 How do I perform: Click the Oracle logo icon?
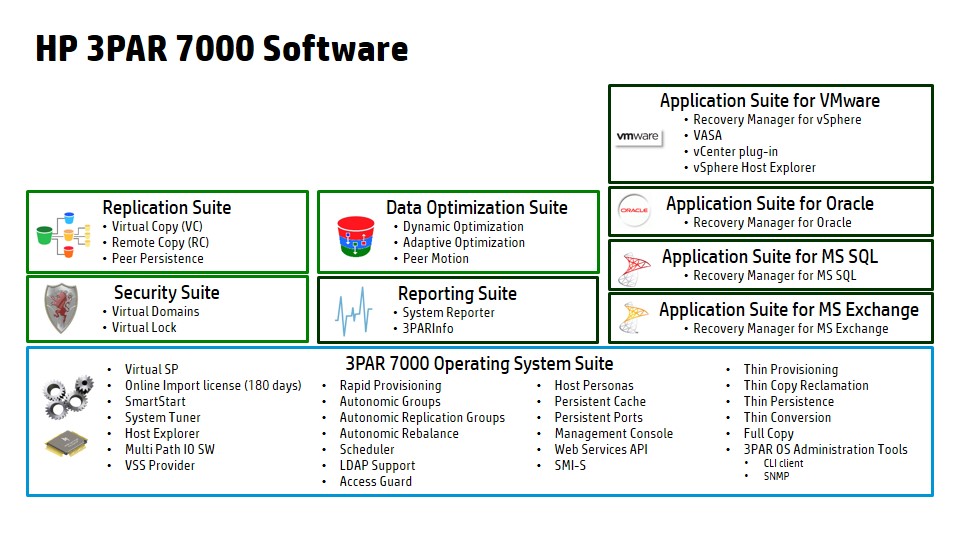[634, 211]
